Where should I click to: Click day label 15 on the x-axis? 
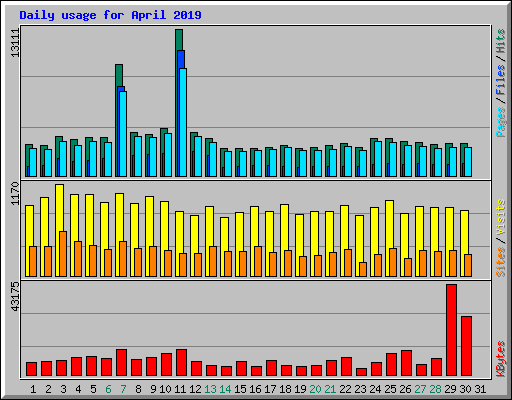pyautogui.click(x=240, y=389)
